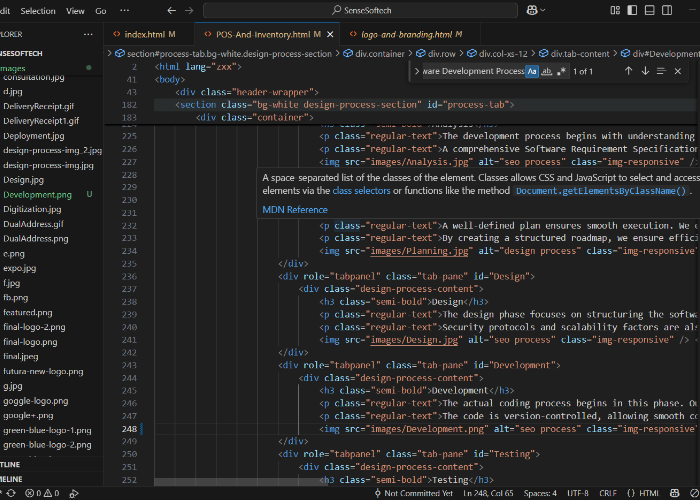Open the 'class selectors' link in tooltip
The image size is (700, 500).
[x=361, y=191]
